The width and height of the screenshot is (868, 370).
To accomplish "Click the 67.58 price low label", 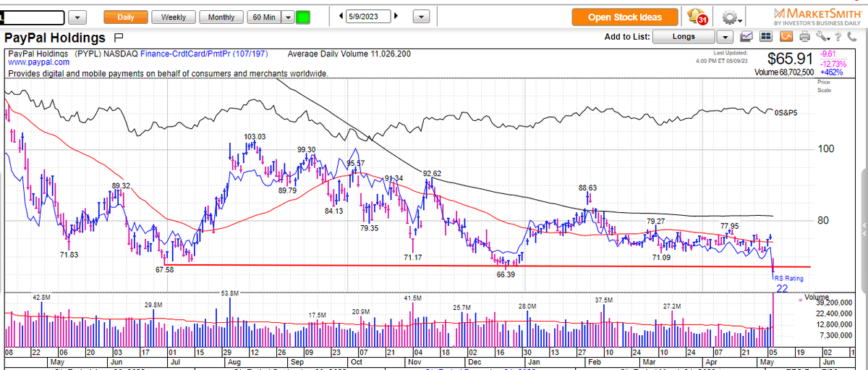I will pyautogui.click(x=165, y=270).
